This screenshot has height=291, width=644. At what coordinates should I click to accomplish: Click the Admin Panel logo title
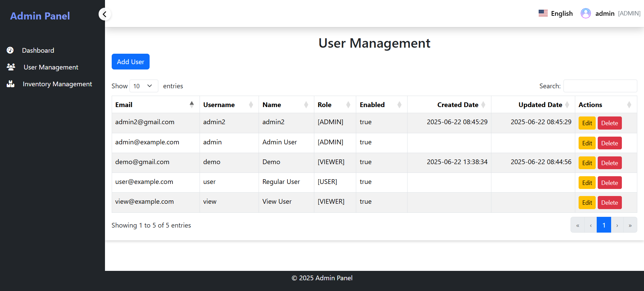coord(40,16)
